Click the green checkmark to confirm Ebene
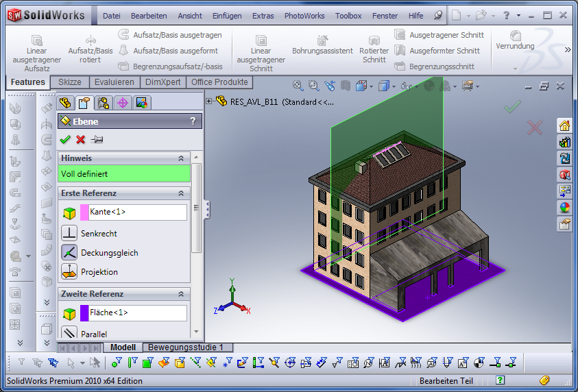The width and height of the screenshot is (578, 392). (65, 139)
